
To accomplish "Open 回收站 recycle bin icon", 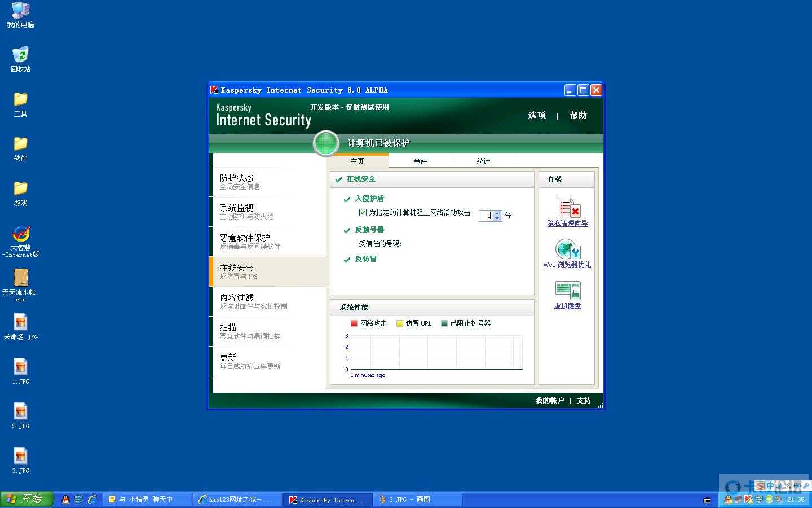I will [20, 60].
